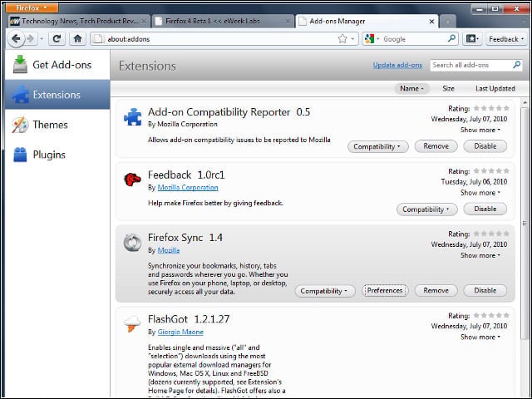Select Extensions in the sidebar
This screenshot has width=532, height=399.
pos(57,95)
